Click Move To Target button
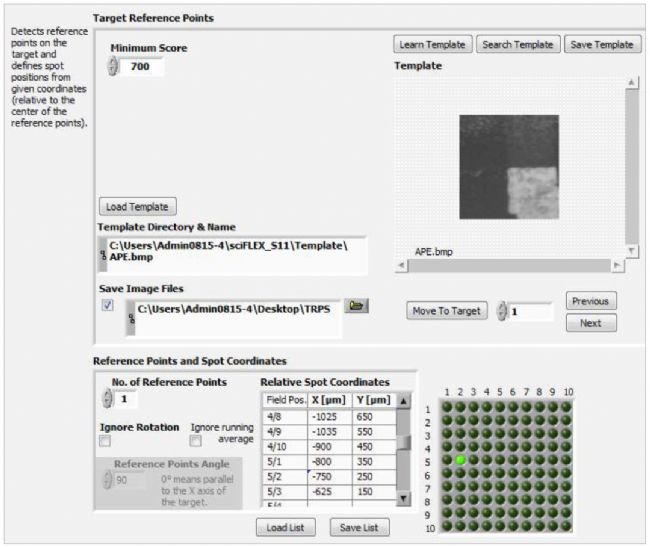The image size is (650, 547). coord(447,311)
